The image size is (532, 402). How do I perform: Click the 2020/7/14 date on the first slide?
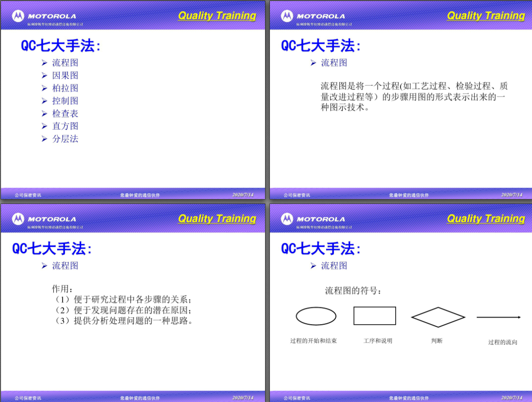(243, 195)
